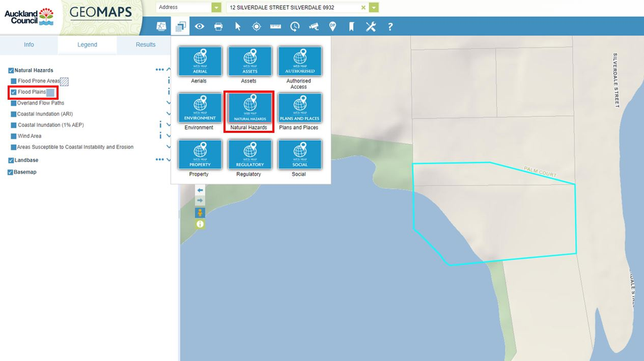Activate the crosshair locate tool
The image size is (644, 361).
click(256, 26)
